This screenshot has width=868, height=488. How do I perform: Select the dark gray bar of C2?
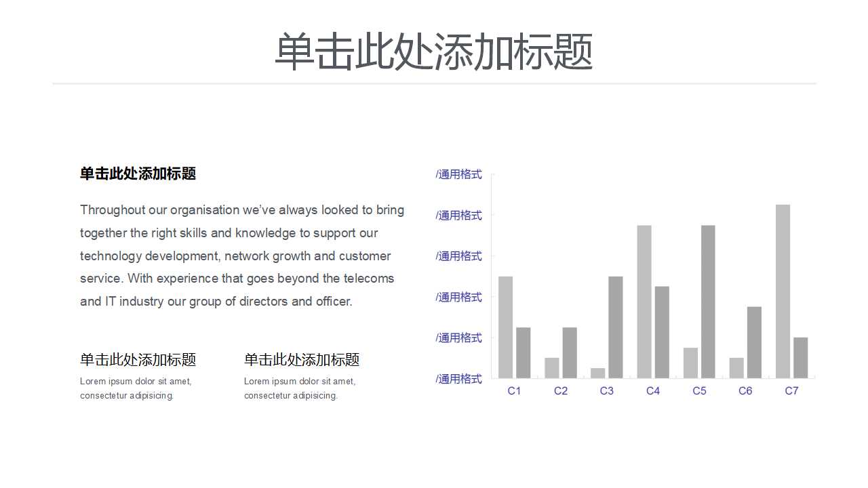click(570, 352)
